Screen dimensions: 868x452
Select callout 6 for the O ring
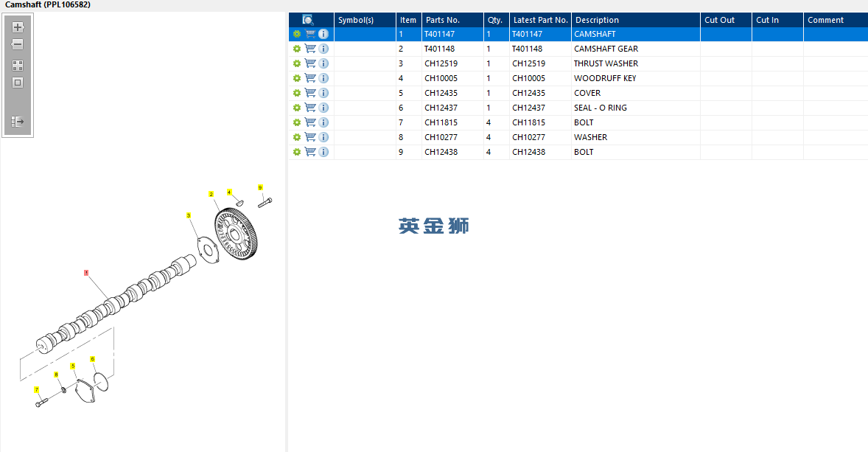click(x=92, y=359)
